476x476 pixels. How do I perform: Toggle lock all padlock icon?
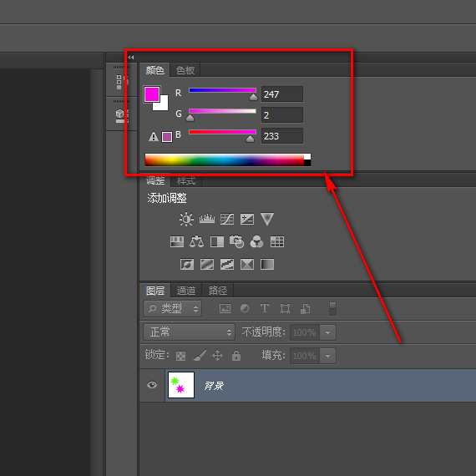(236, 355)
